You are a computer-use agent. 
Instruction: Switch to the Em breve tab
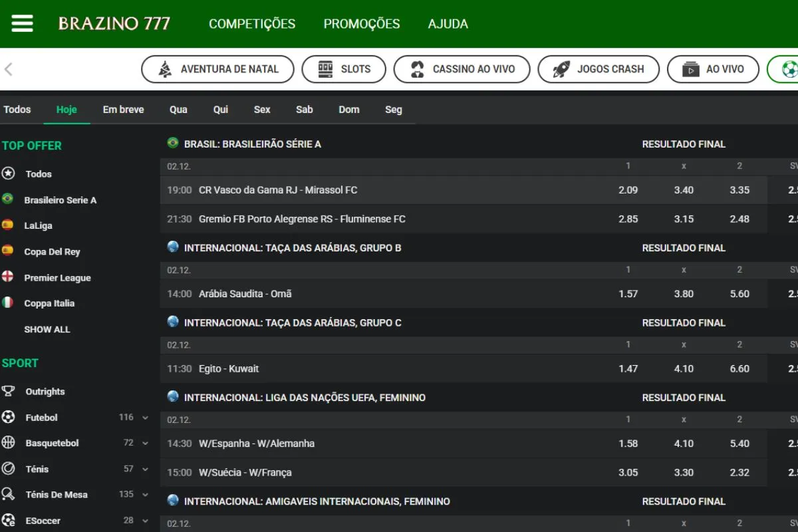123,110
